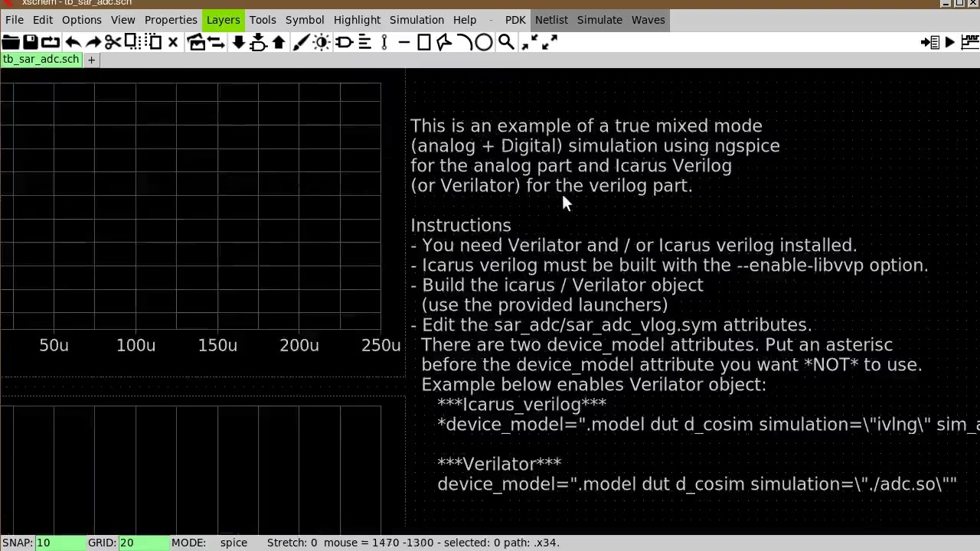Click the zoom-in inward arrows icon
The image size is (980, 551).
[529, 42]
